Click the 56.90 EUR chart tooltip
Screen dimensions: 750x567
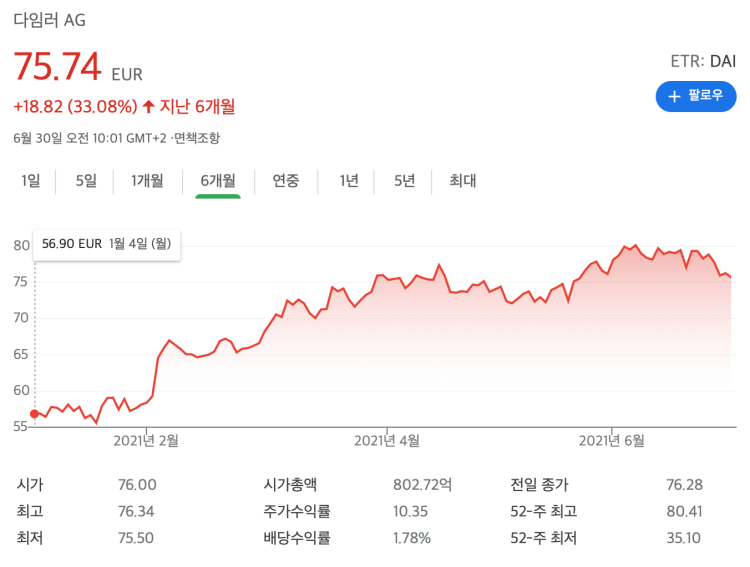[107, 245]
